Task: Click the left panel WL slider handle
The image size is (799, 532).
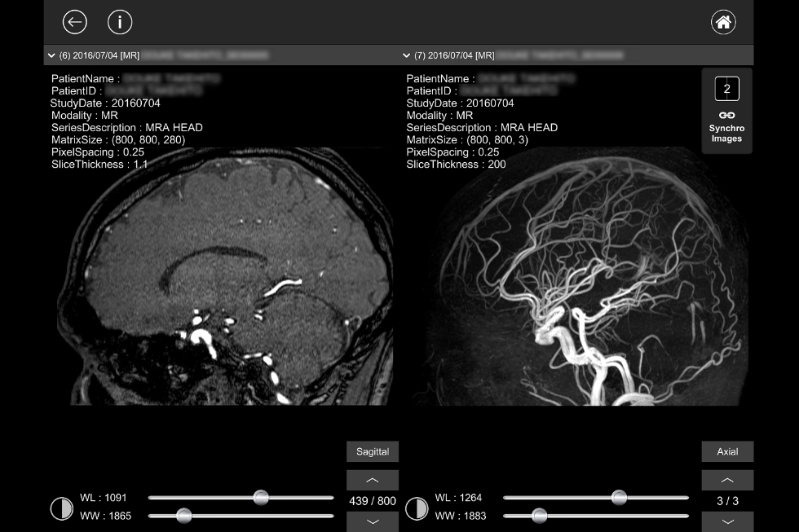Action: [x=261, y=497]
